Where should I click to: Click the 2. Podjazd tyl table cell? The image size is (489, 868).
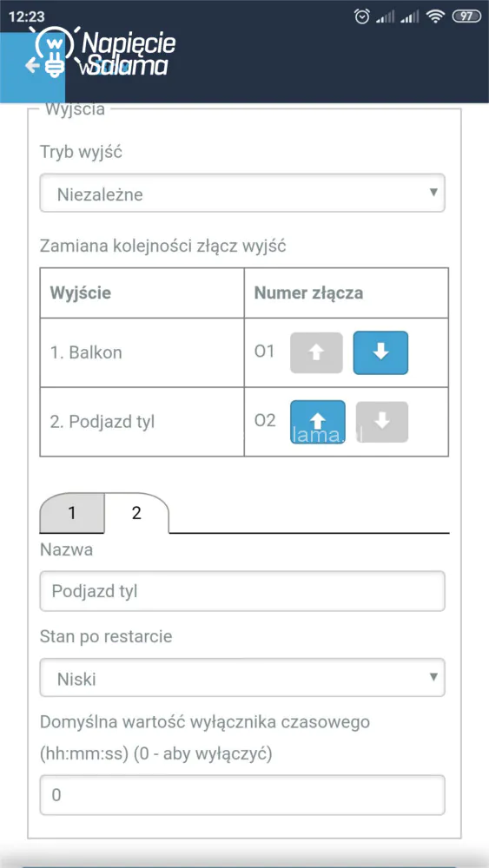[142, 422]
